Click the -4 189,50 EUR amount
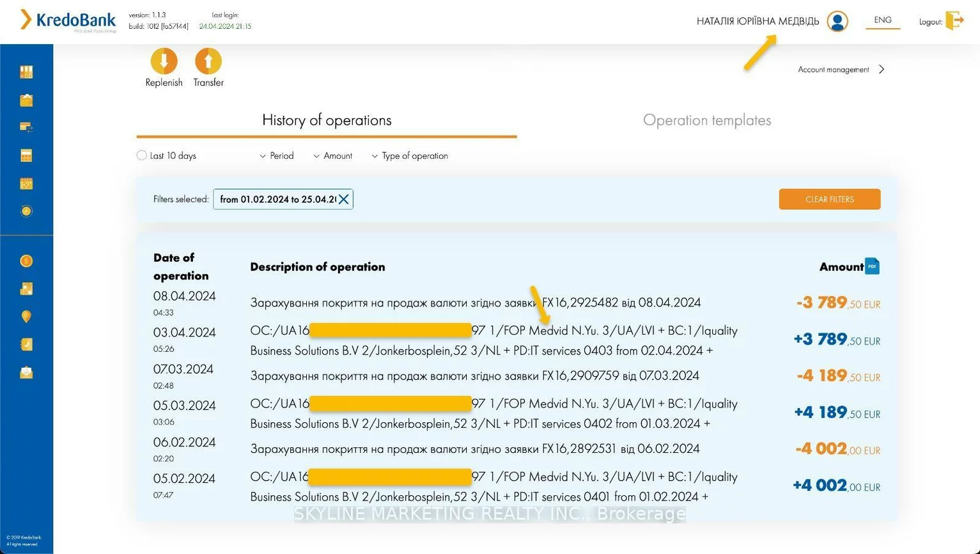 pos(838,376)
